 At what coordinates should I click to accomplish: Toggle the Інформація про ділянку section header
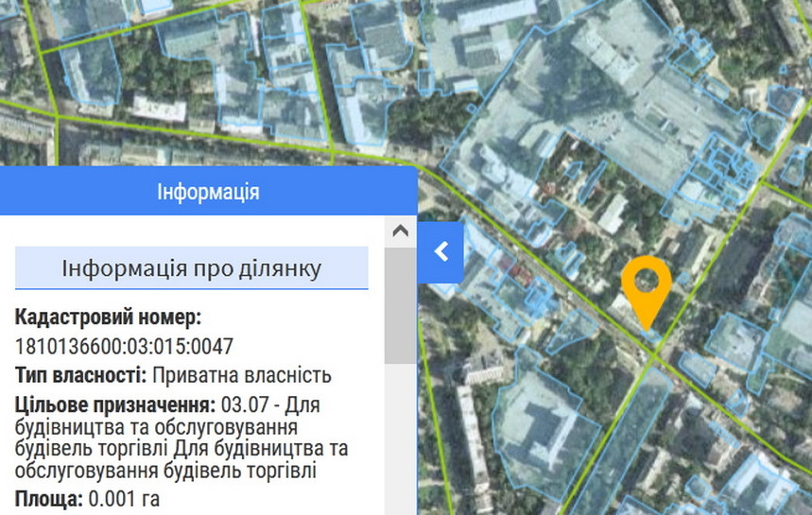[192, 268]
